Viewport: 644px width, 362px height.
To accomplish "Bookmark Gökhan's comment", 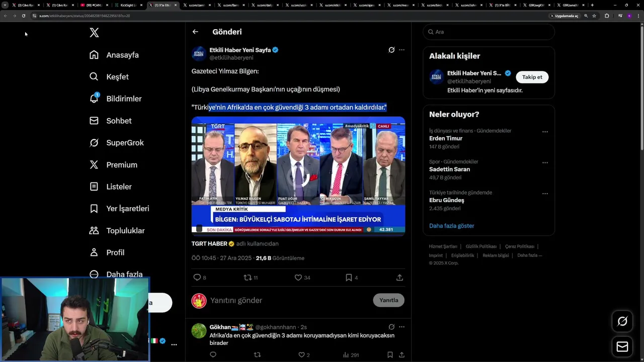I will coord(390,355).
